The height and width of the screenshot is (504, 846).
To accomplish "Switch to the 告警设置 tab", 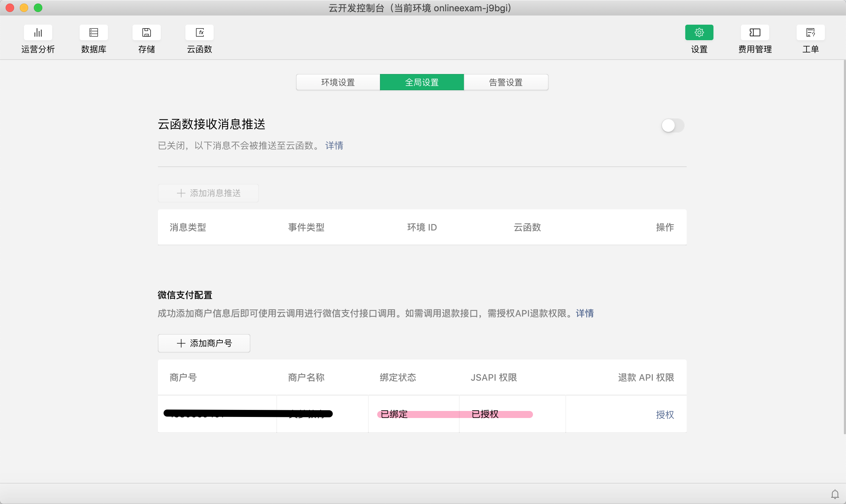I will coord(505,82).
